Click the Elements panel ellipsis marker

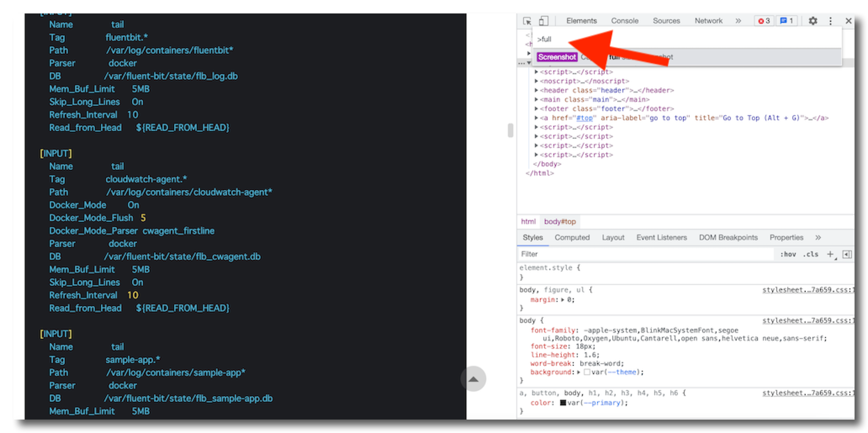click(521, 63)
